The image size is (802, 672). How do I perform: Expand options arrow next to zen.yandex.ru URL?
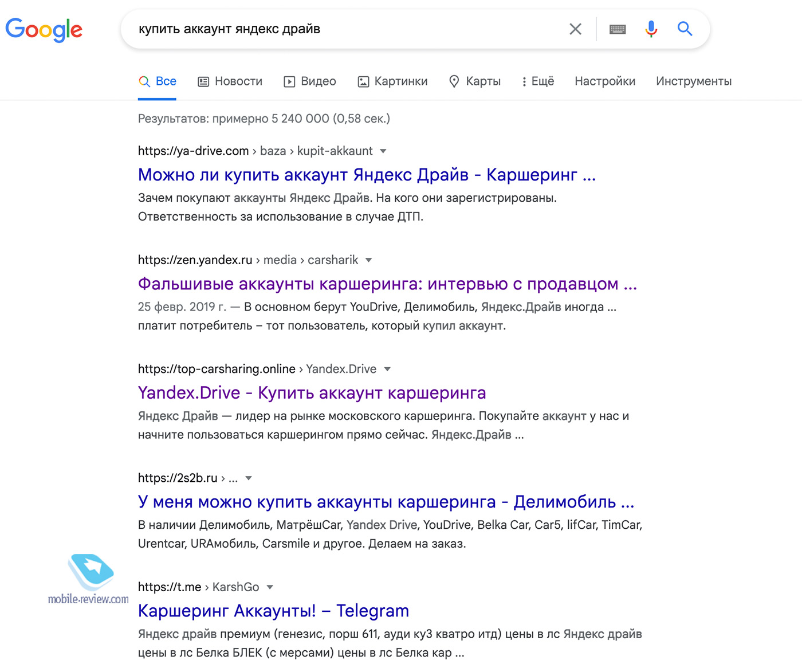(369, 260)
